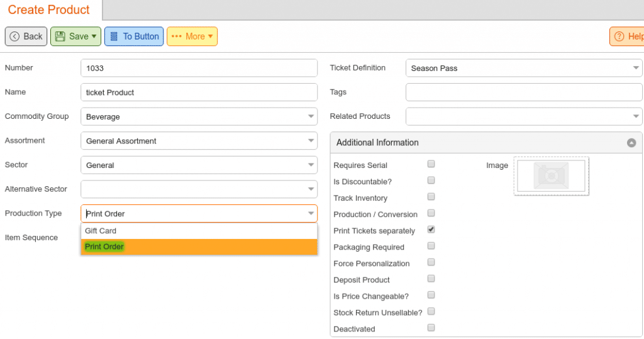Image resolution: width=644 pixels, height=339 pixels.
Task: Check the Production / Conversion checkbox
Action: click(x=431, y=213)
